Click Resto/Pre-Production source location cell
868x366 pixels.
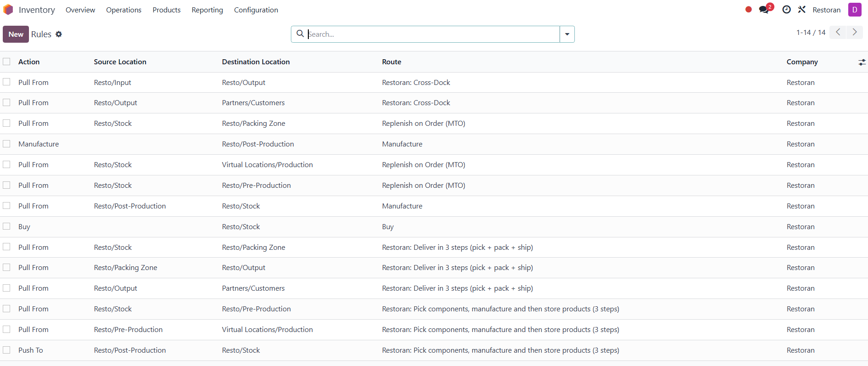click(x=128, y=329)
